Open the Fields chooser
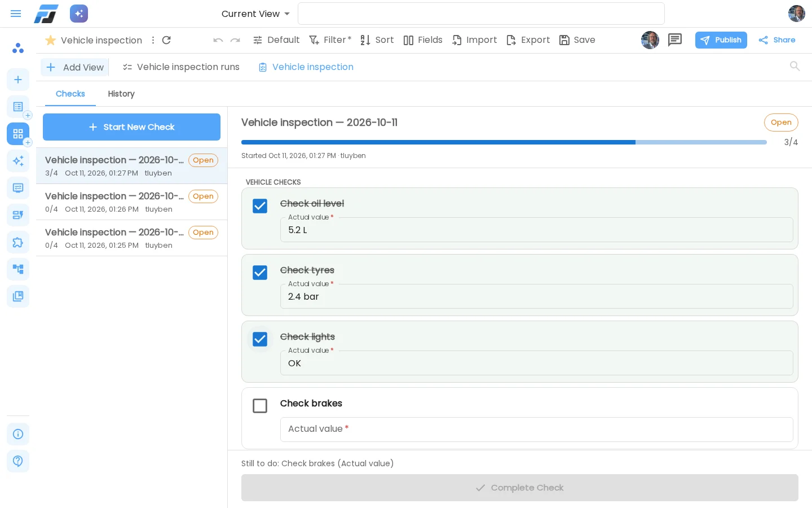Screen dimensions: 812x508 click(x=423, y=40)
